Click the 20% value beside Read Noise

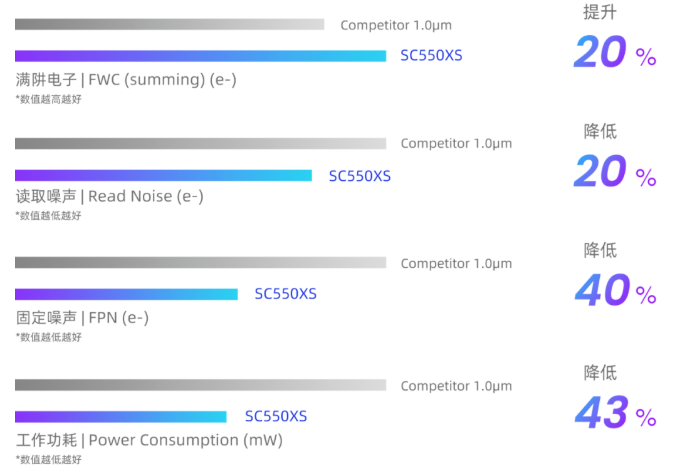(615, 172)
